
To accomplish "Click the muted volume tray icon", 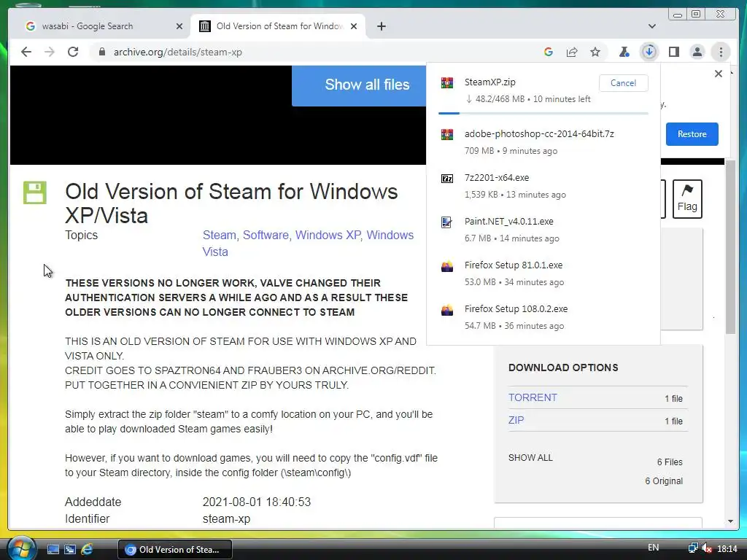I will (x=707, y=548).
